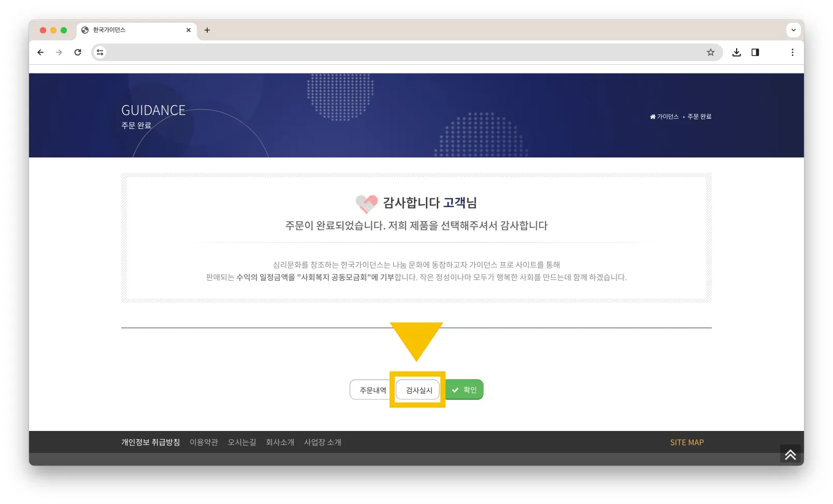Click the scroll-to-top double arrow icon

point(791,454)
